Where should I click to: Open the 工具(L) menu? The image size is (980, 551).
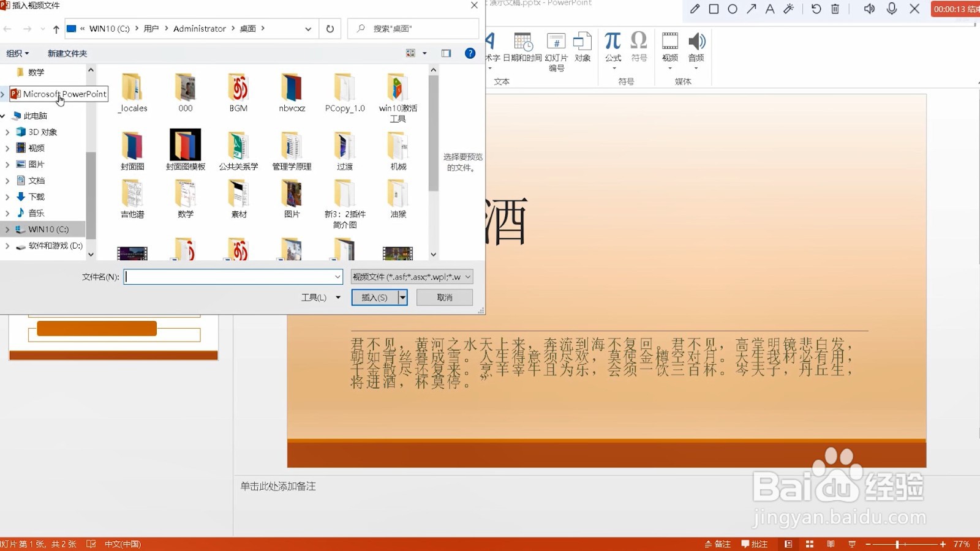(x=320, y=298)
